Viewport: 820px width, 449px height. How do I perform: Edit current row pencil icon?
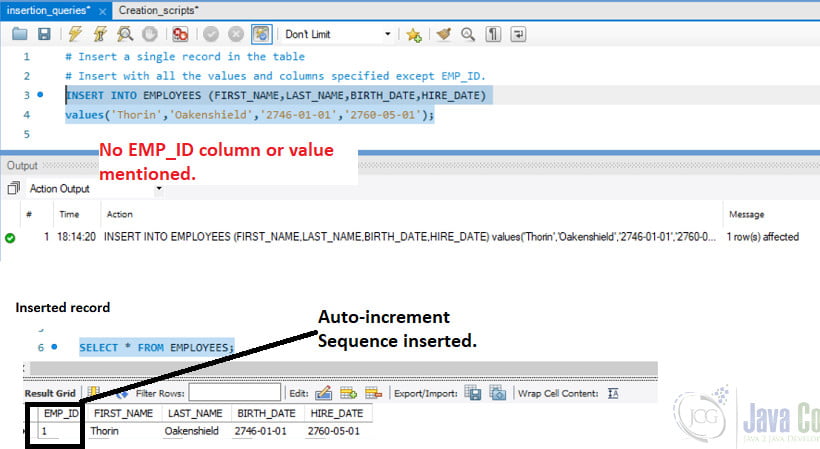pyautogui.click(x=323, y=393)
